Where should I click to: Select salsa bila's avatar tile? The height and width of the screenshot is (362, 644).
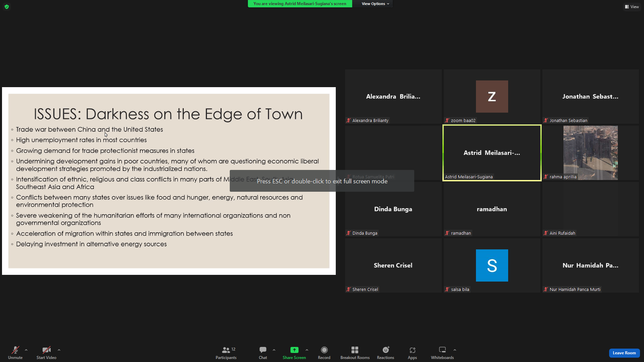(492, 265)
